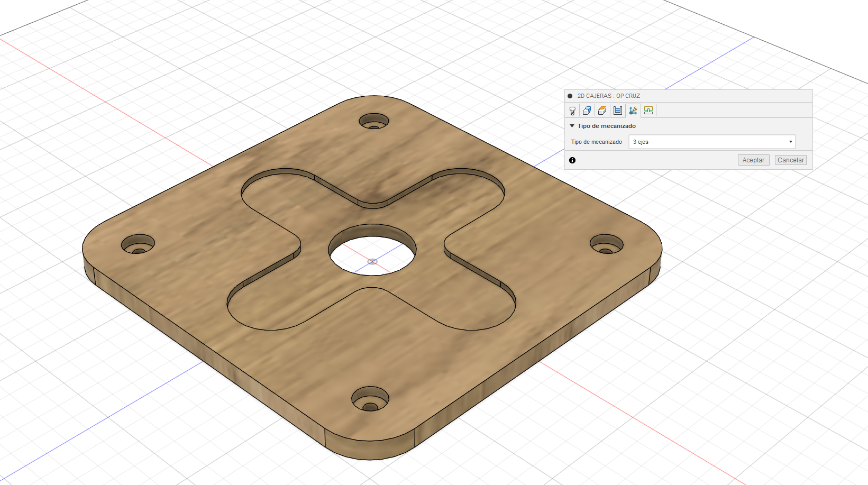Open the Linking tab with green path icon

click(648, 111)
